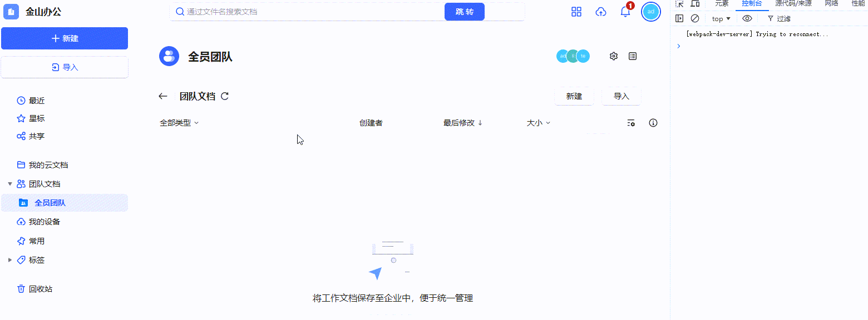The width and height of the screenshot is (868, 320).
Task: Click the 金山办公 logo icon
Action: [11, 12]
